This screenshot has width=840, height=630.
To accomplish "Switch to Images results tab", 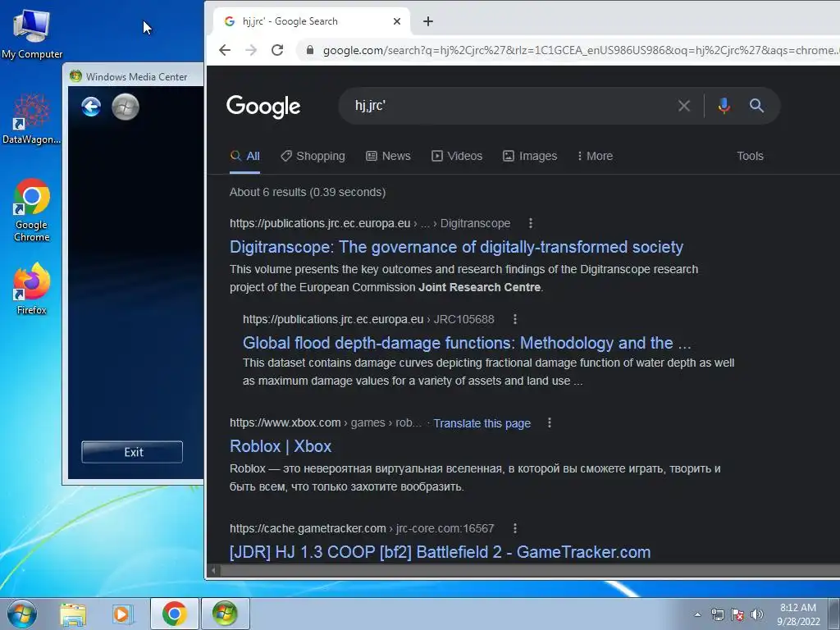I will pyautogui.click(x=530, y=156).
